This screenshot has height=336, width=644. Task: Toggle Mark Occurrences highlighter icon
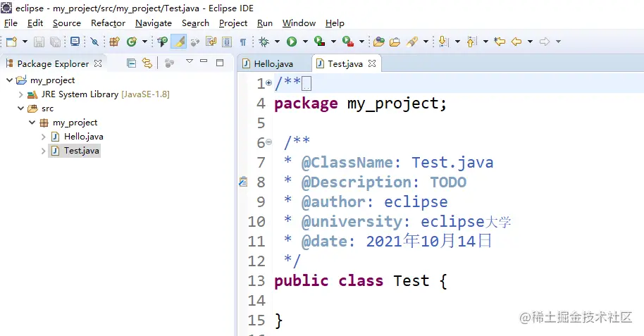click(x=179, y=42)
